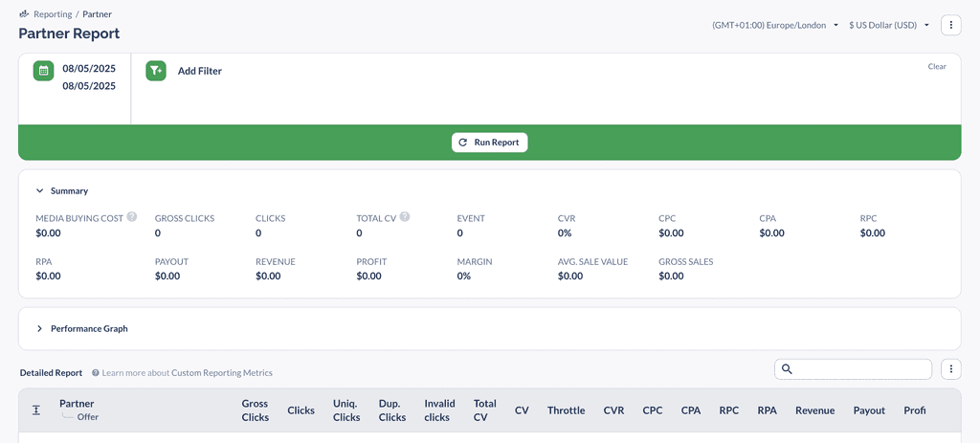The height and width of the screenshot is (443, 980).
Task: Open the page options three-dot menu near currency
Action: [950, 25]
